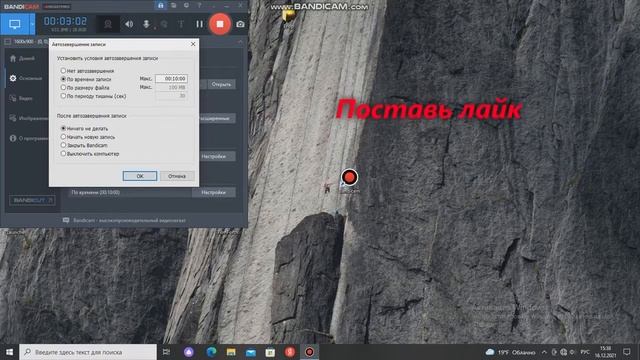Collapse Bandicam panel with chevron

[240, 42]
